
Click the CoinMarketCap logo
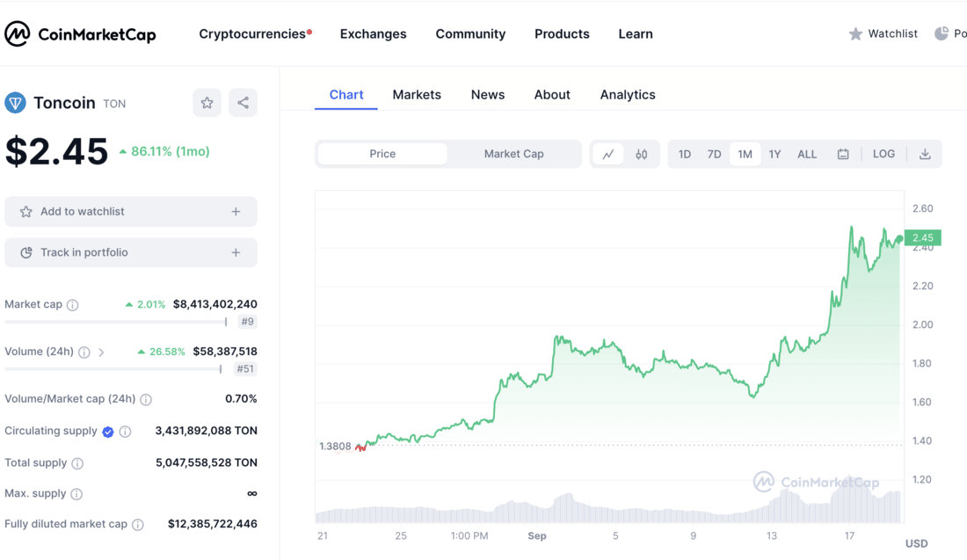[80, 34]
